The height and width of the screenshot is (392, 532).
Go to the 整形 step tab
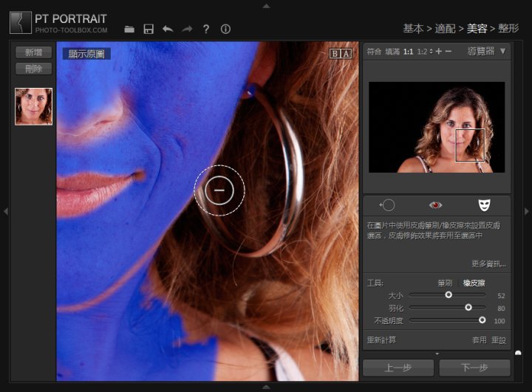point(508,29)
